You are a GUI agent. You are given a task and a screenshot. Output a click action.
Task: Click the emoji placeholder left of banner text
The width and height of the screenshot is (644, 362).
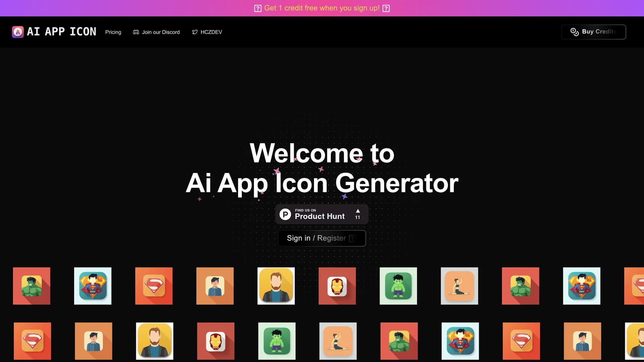coord(258,8)
